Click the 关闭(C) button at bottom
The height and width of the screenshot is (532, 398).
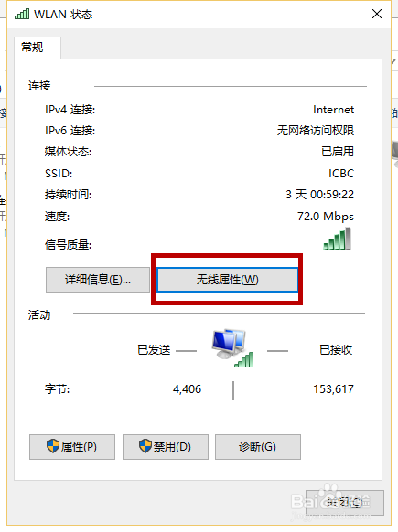tap(345, 503)
